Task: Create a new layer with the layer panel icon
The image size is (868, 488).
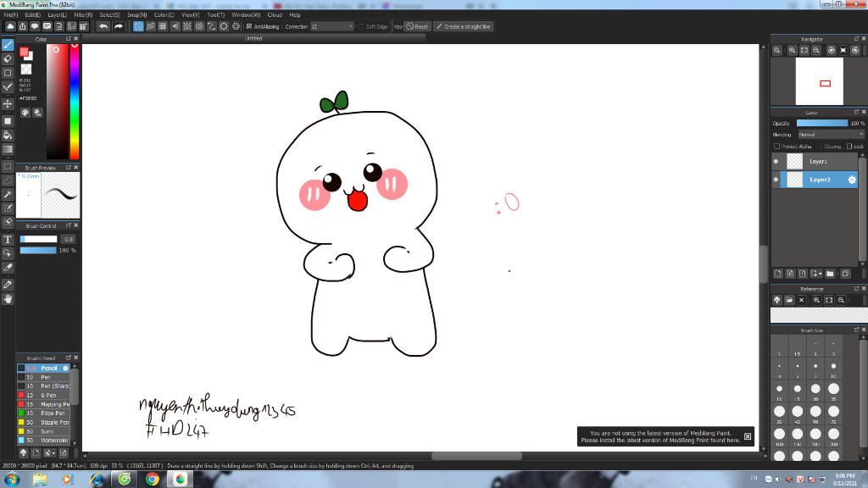Action: pyautogui.click(x=778, y=274)
